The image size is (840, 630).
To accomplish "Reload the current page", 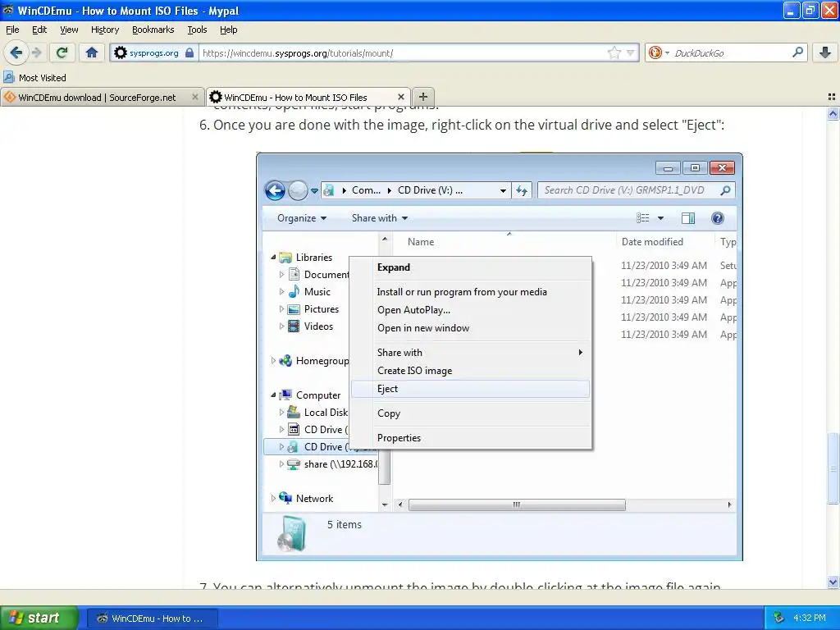I will pos(62,52).
